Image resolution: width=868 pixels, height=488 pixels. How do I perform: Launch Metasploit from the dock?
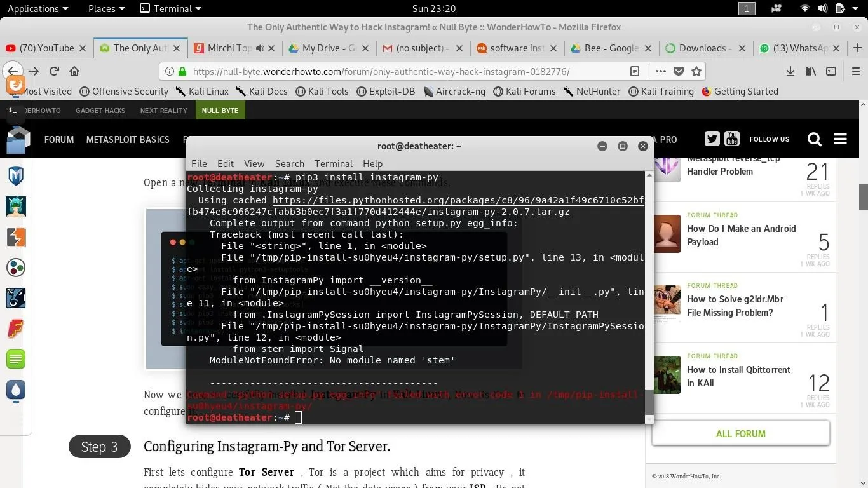pos(16,175)
